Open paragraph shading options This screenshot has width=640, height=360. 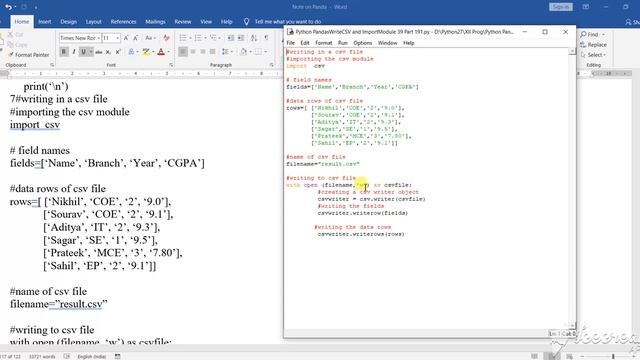[244, 52]
